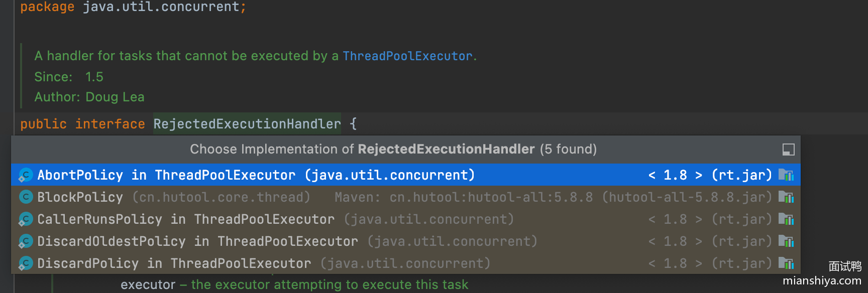This screenshot has width=868, height=293.
Task: Select the AbortPolicy implementation name
Action: click(80, 175)
